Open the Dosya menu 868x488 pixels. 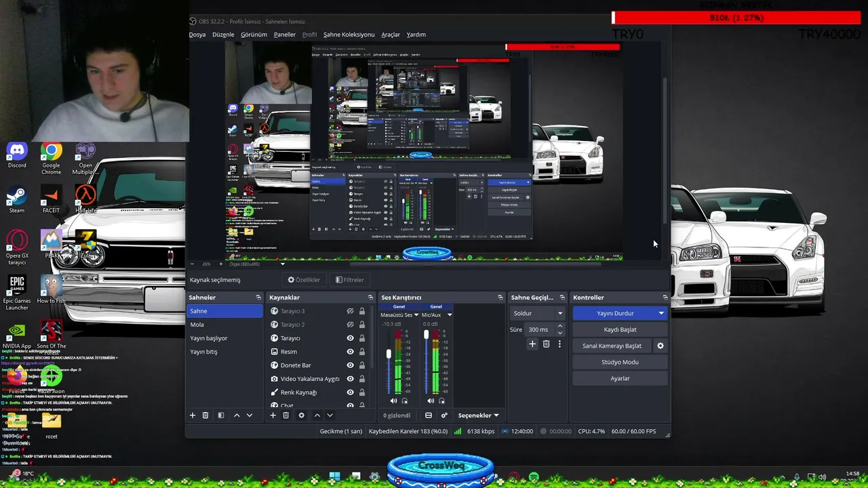tap(197, 35)
